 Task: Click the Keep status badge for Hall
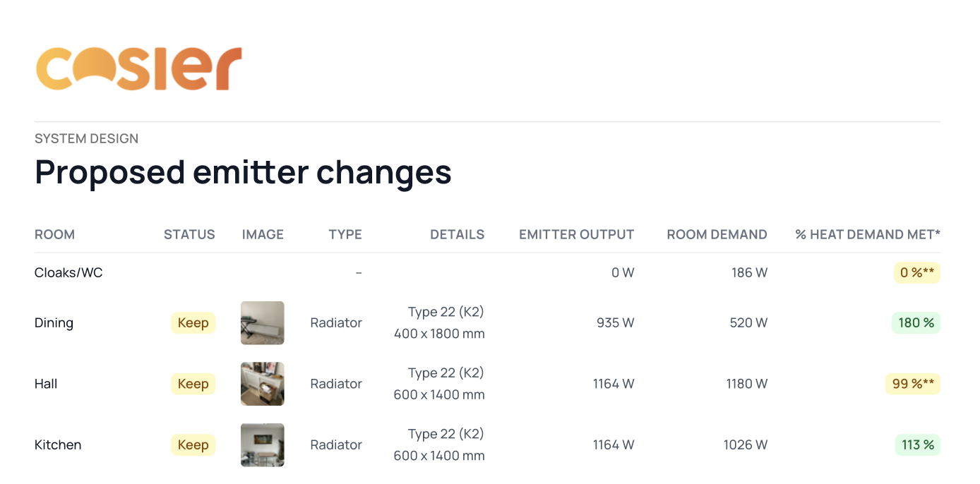tap(193, 384)
